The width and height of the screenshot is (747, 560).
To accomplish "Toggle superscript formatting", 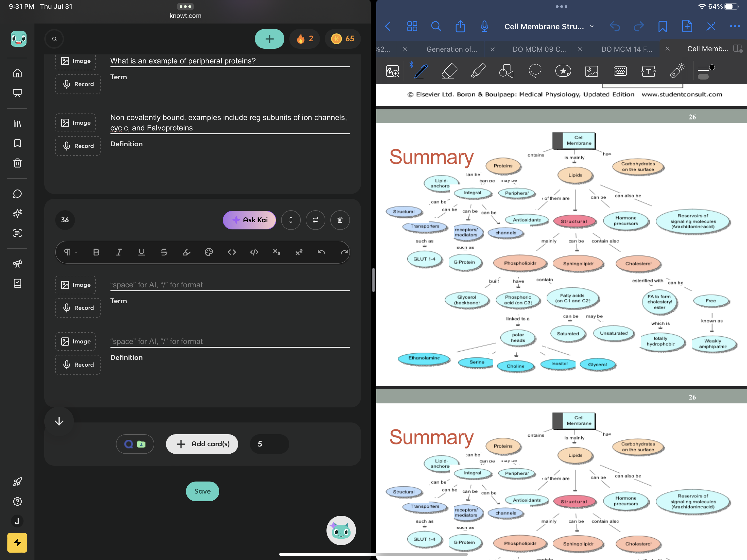I will pos(299,252).
